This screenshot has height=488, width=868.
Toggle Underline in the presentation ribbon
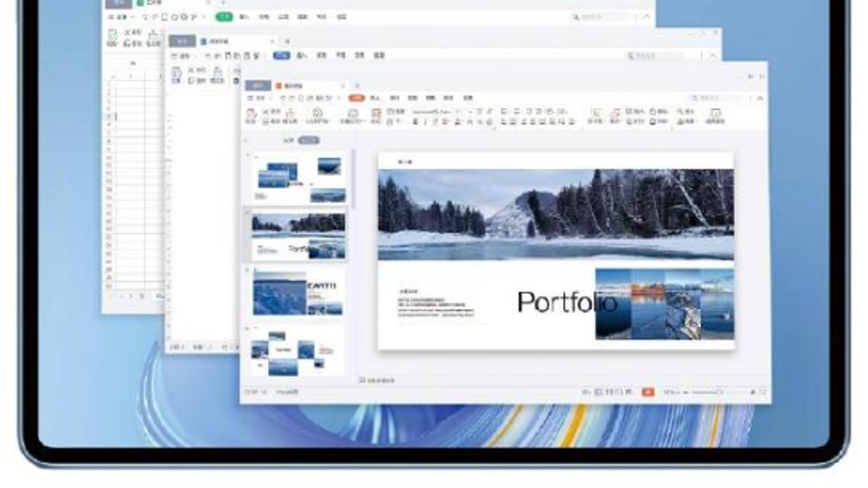(x=435, y=122)
